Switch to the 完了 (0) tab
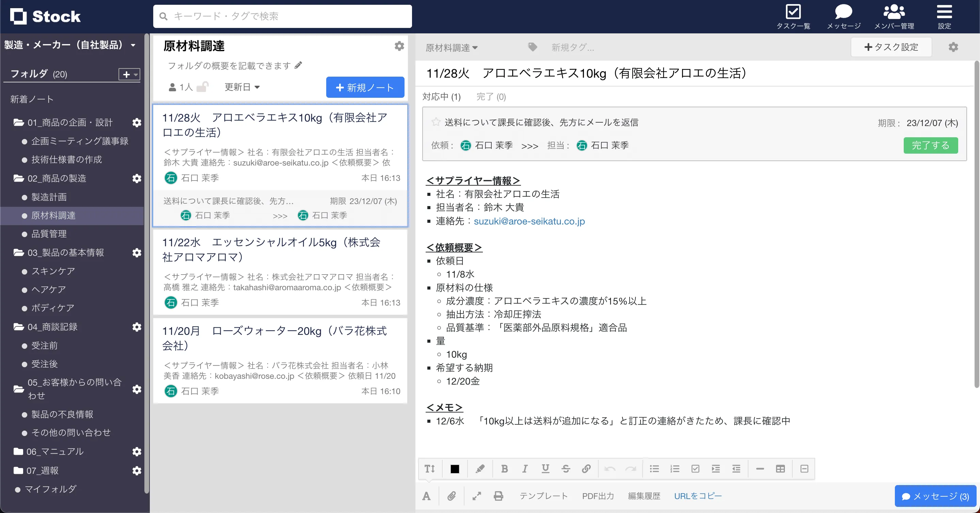The image size is (980, 513). [491, 97]
